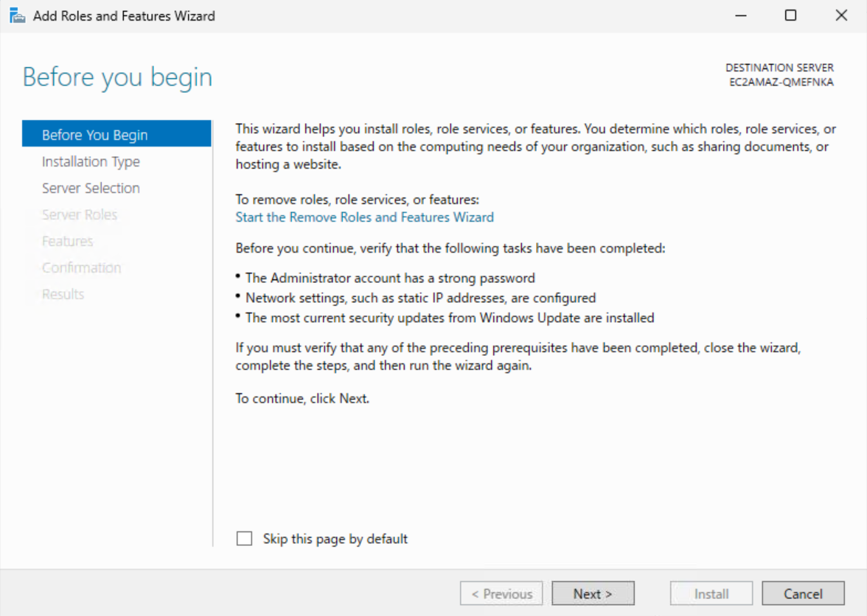Go to the Installation Type step
867x616 pixels.
[x=91, y=161]
